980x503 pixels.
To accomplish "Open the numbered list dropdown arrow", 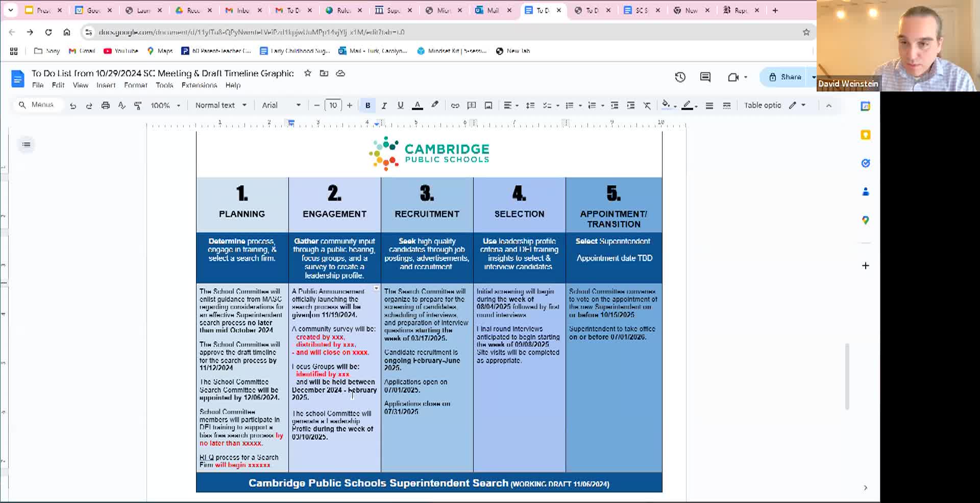I will (x=603, y=106).
